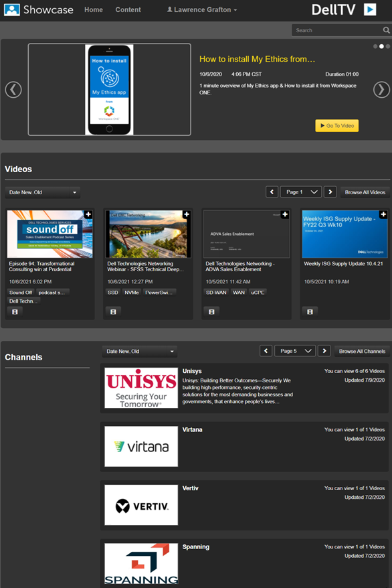Click film icon under Episode 94 video
Viewport: 392px width, 588px height.
15,311
